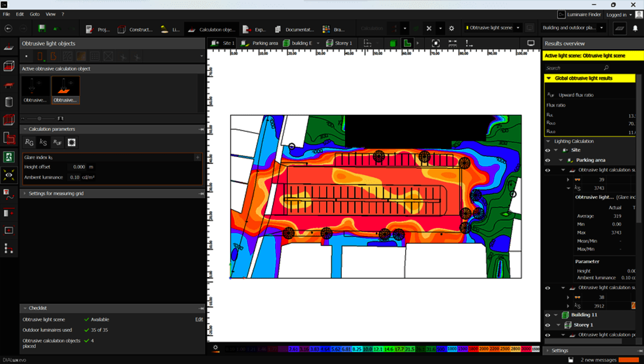Click the Luminaire Finder button
The image size is (644, 364).
pos(579,15)
